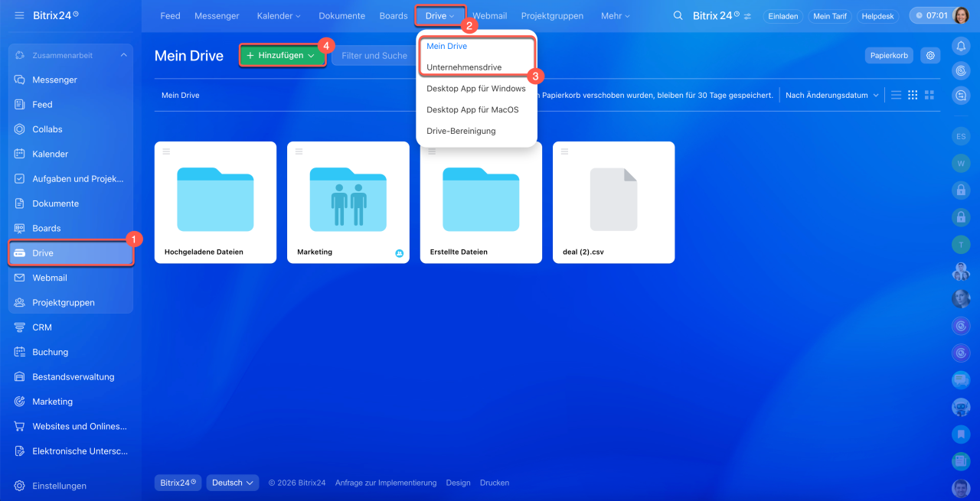Click the Filter und Suche field

click(374, 55)
